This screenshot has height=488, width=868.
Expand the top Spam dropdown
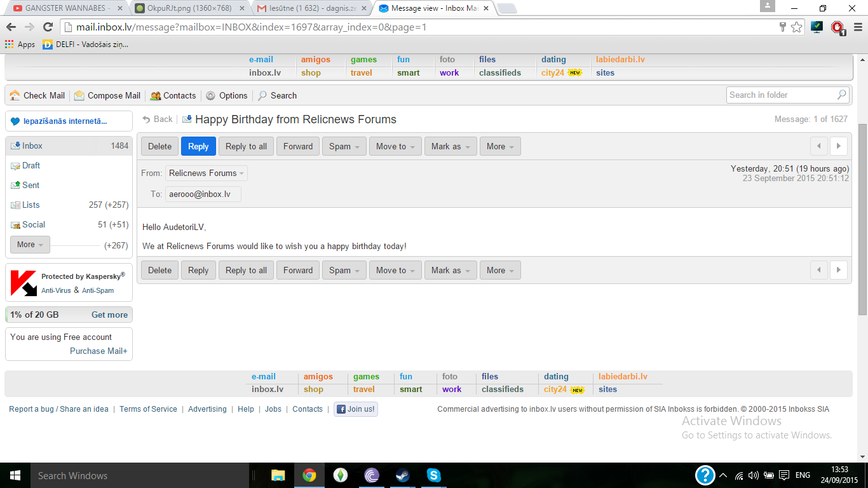(344, 146)
